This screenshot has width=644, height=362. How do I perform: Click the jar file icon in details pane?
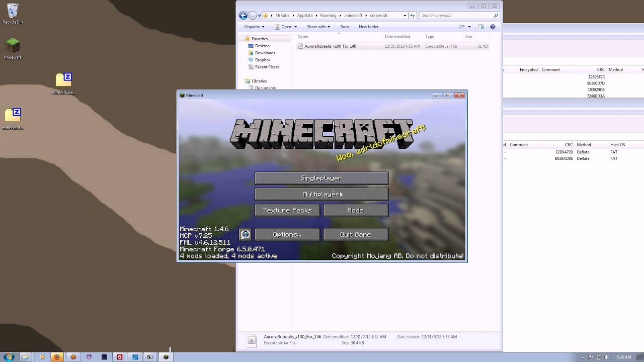click(252, 340)
